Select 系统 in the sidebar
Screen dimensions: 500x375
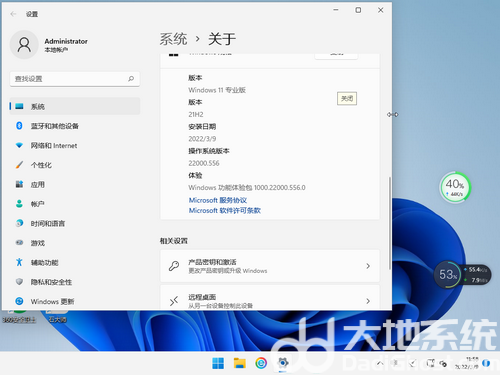point(75,106)
